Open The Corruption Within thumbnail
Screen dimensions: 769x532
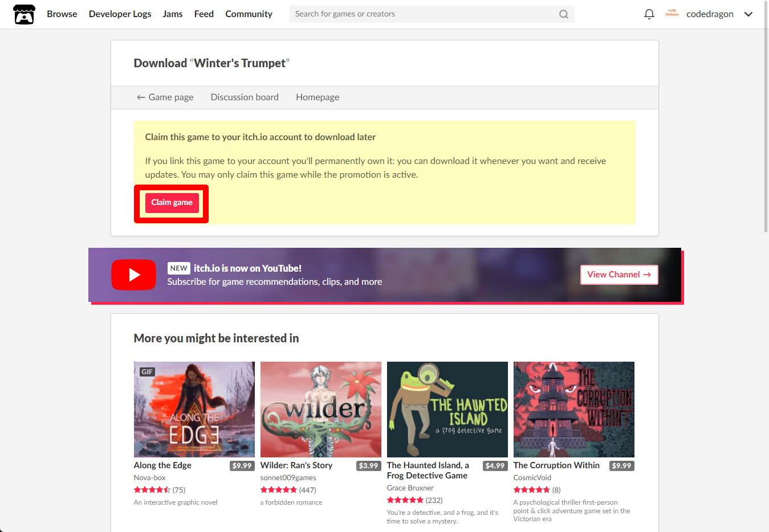pos(574,410)
